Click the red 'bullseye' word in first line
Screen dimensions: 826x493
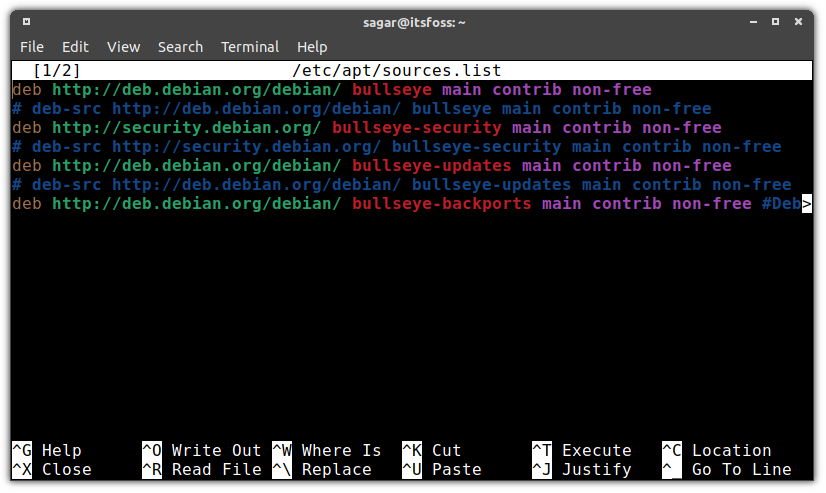tap(392, 90)
